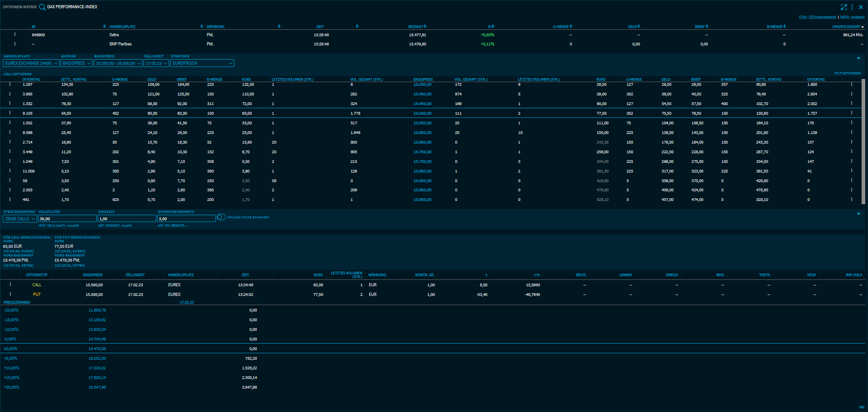
Task: Click the search magnifier beside DAX Performance-Index
Action: [x=42, y=7]
